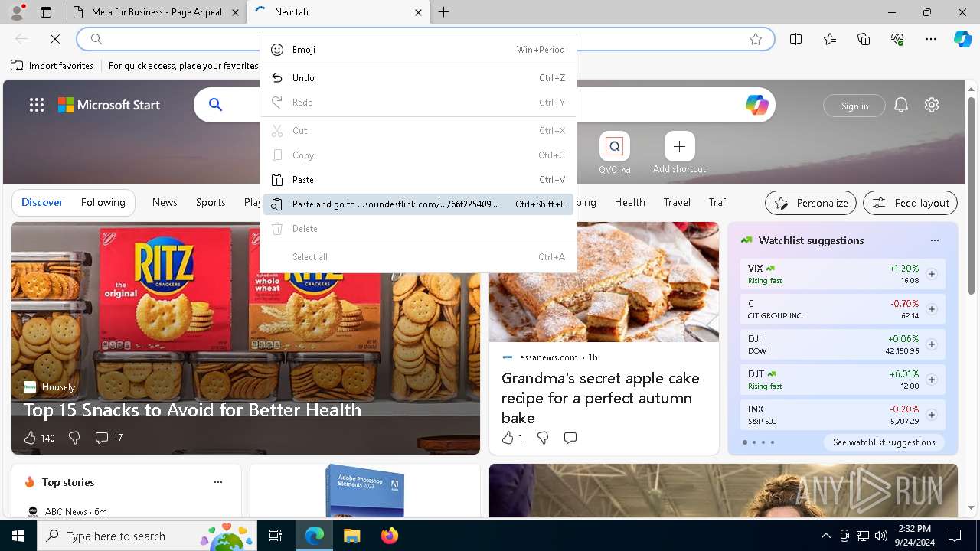Click the Sign in button
980x551 pixels.
click(x=854, y=106)
